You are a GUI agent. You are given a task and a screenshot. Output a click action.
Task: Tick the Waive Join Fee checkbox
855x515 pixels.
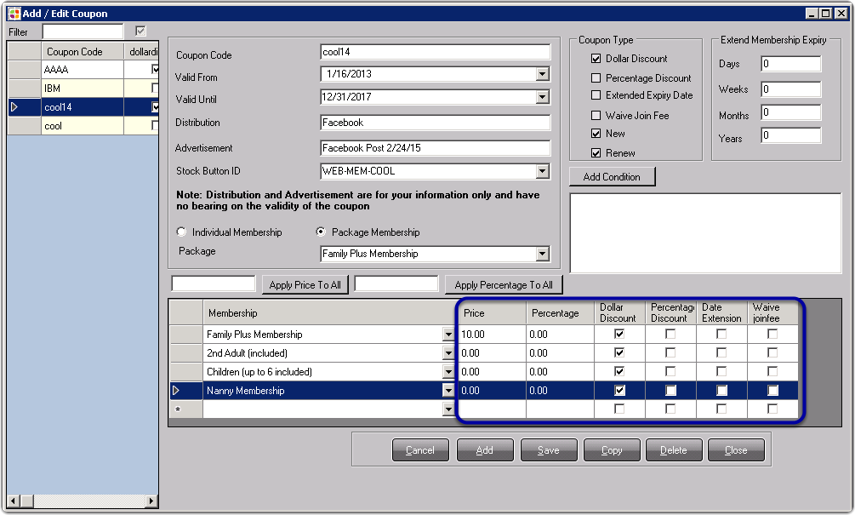596,116
